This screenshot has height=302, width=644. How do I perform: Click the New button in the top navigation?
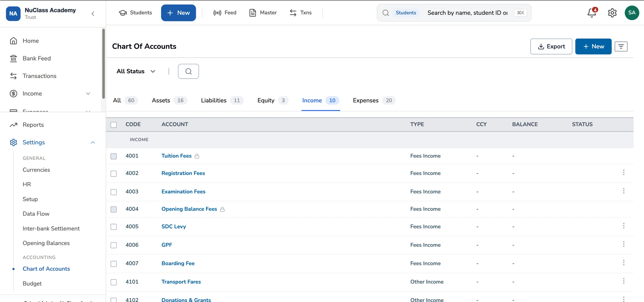[178, 13]
